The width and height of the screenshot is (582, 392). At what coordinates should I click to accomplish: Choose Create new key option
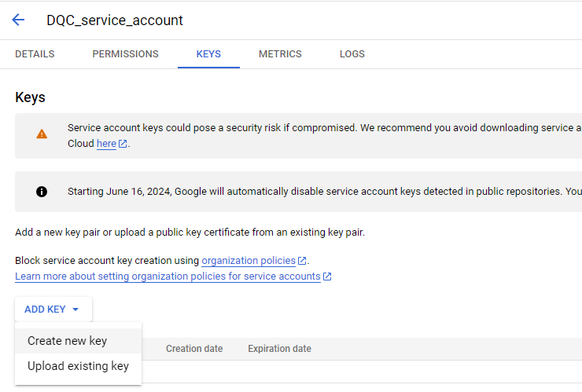[x=67, y=341]
